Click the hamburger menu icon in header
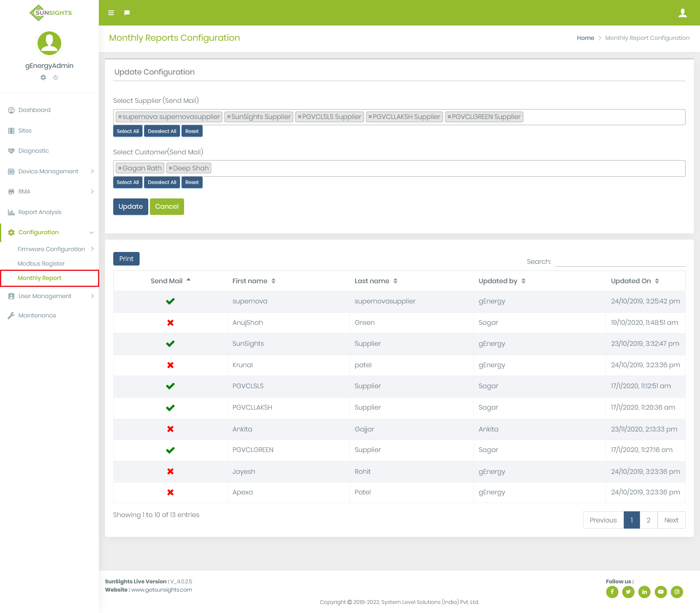 coord(111,13)
